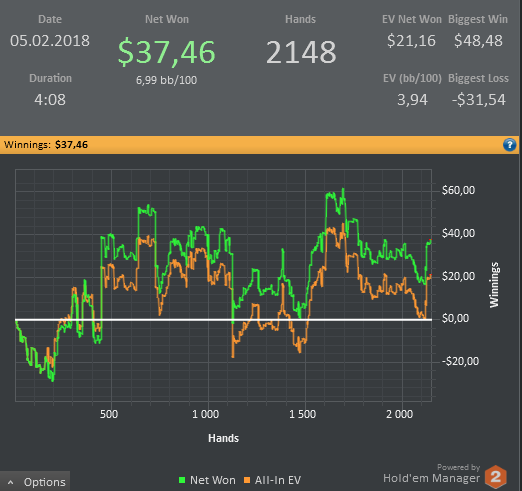Click the Hands x-axis title

[223, 438]
